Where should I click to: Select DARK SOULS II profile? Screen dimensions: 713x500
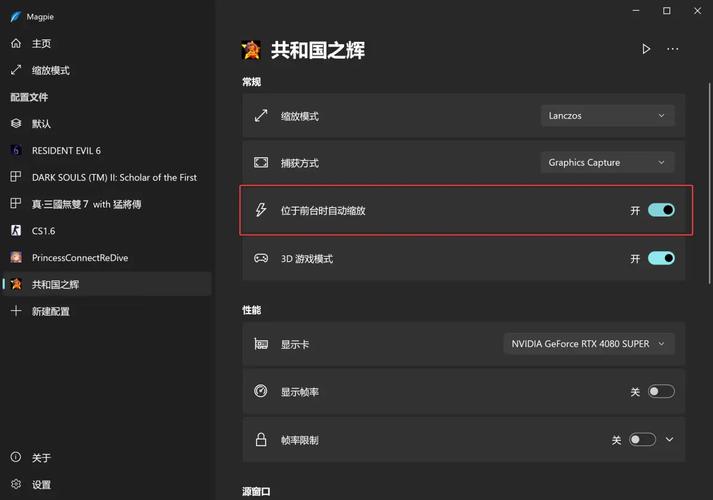tap(106, 177)
